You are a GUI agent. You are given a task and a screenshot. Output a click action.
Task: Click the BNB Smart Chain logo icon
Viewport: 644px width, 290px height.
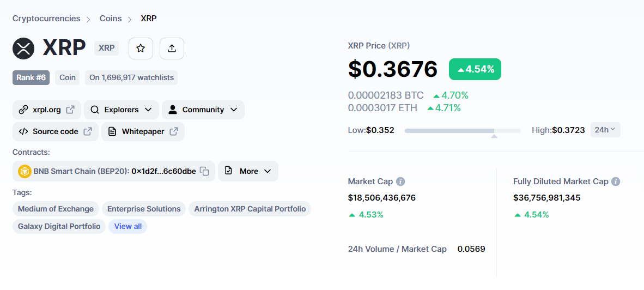[x=25, y=171]
